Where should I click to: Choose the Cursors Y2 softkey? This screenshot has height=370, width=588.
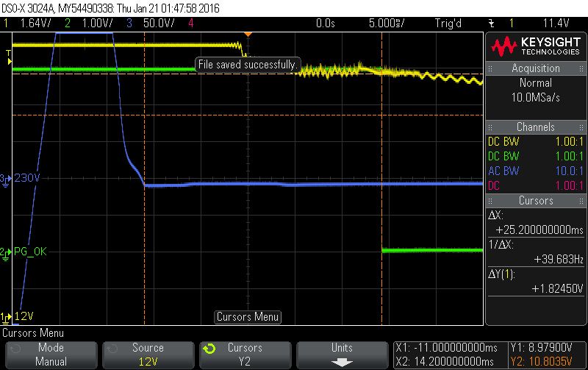245,355
